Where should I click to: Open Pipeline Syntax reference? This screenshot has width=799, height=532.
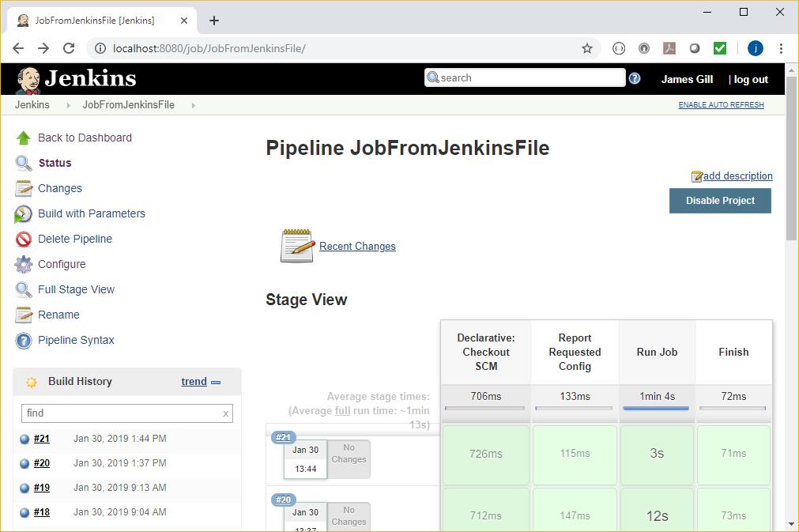76,341
